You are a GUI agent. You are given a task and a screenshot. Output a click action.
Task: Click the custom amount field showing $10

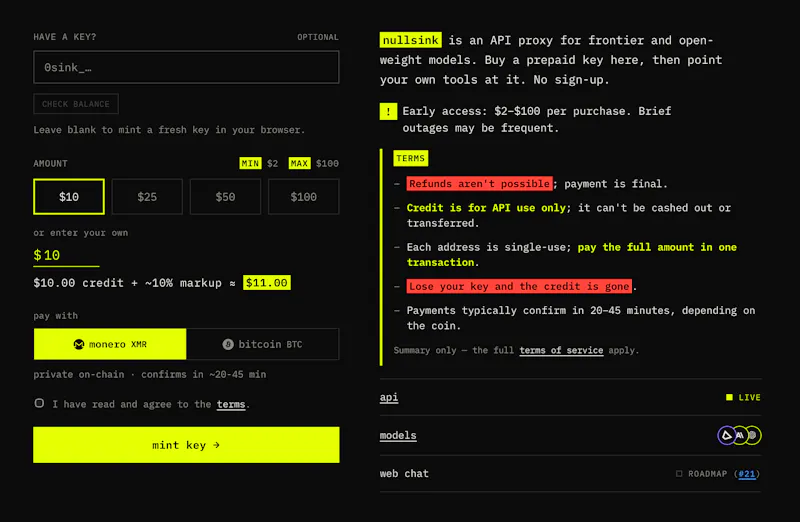tap(66, 256)
